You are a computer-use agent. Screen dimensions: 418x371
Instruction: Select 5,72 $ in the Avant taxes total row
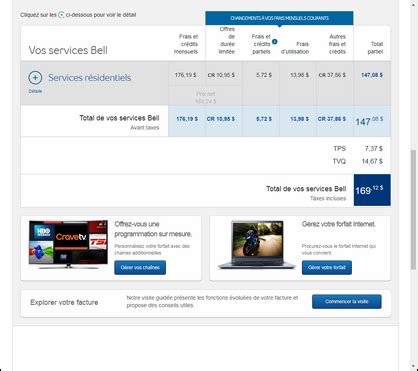(x=264, y=119)
